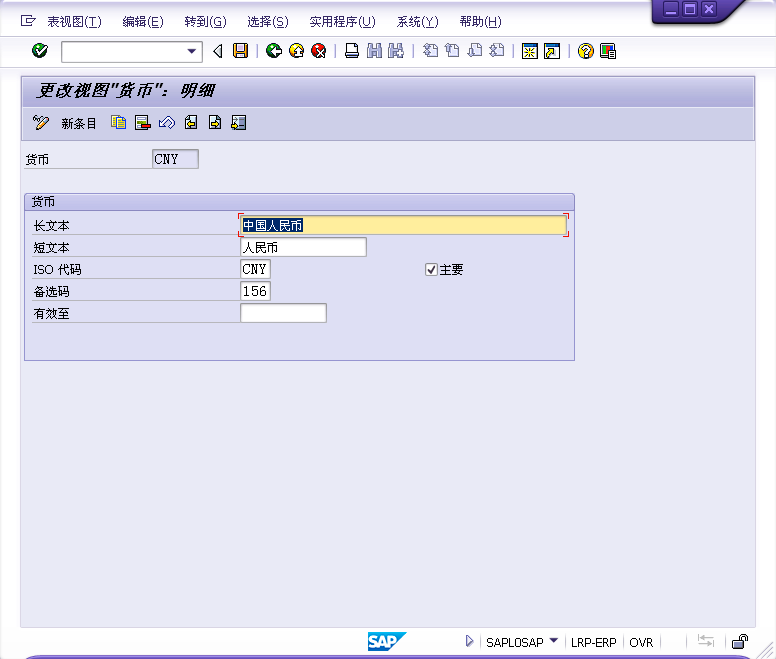This screenshot has width=776, height=659.
Task: Go back with the green Back arrow icon
Action: [274, 51]
